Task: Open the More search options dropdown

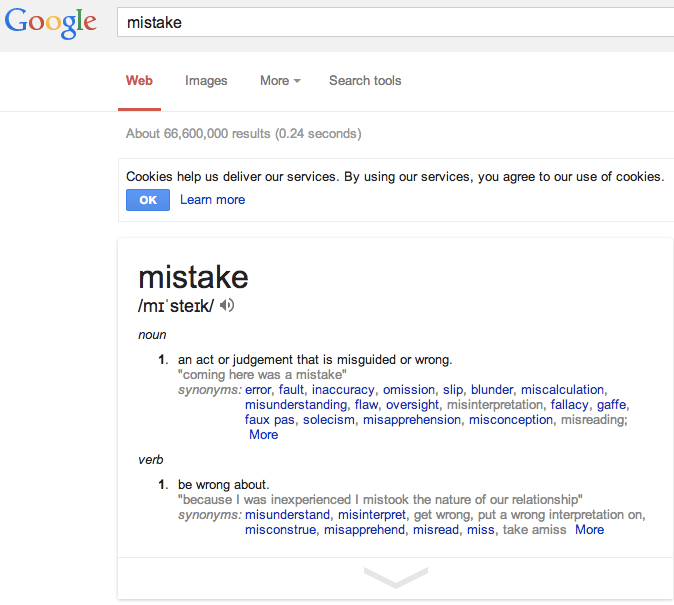Action: click(280, 81)
